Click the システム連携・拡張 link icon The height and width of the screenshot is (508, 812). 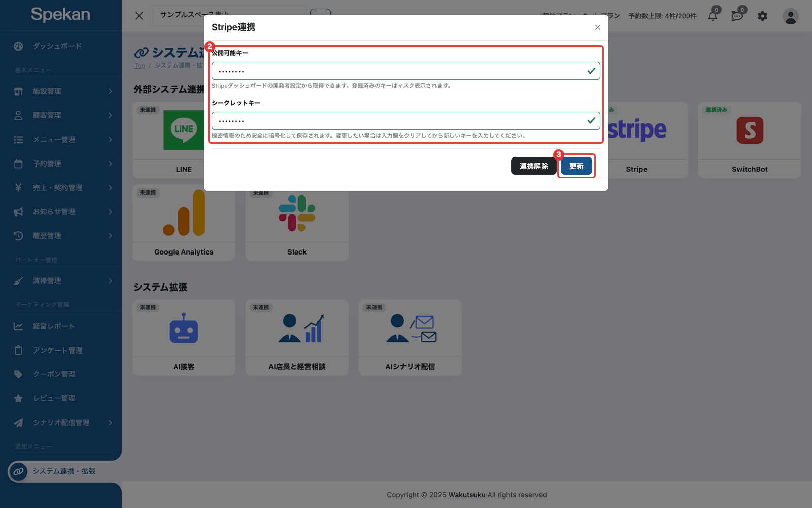[x=18, y=471]
